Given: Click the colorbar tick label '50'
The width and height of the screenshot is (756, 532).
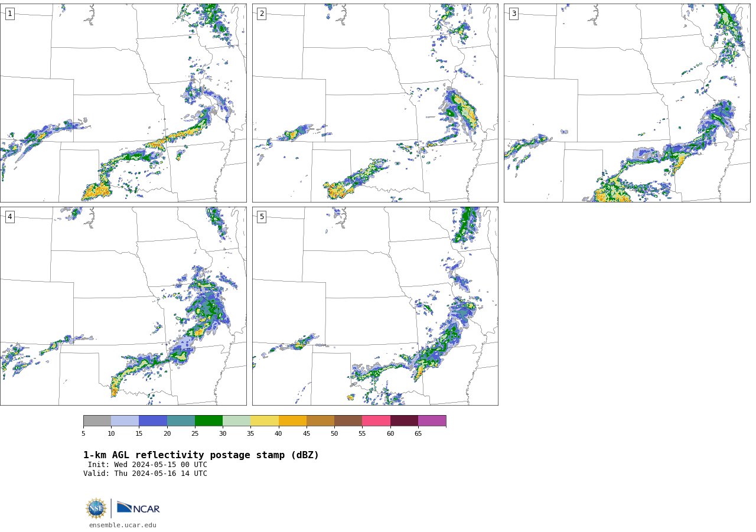Looking at the screenshot, I should 334,434.
